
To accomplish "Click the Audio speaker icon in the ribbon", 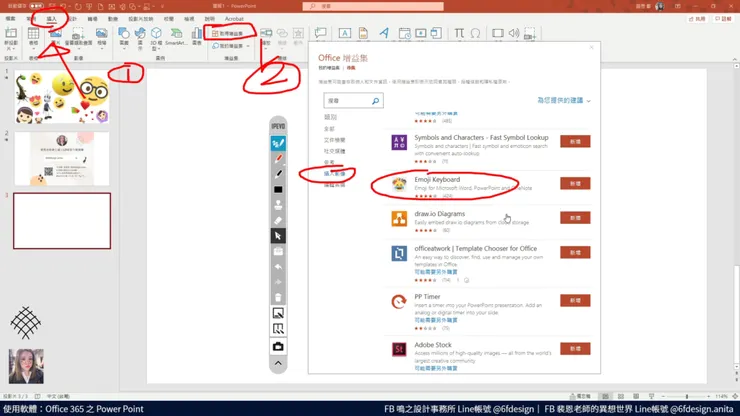I will click(x=514, y=33).
